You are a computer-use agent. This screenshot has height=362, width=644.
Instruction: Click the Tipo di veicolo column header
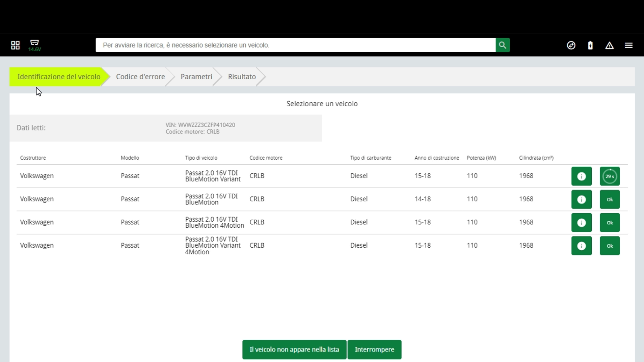(201, 158)
